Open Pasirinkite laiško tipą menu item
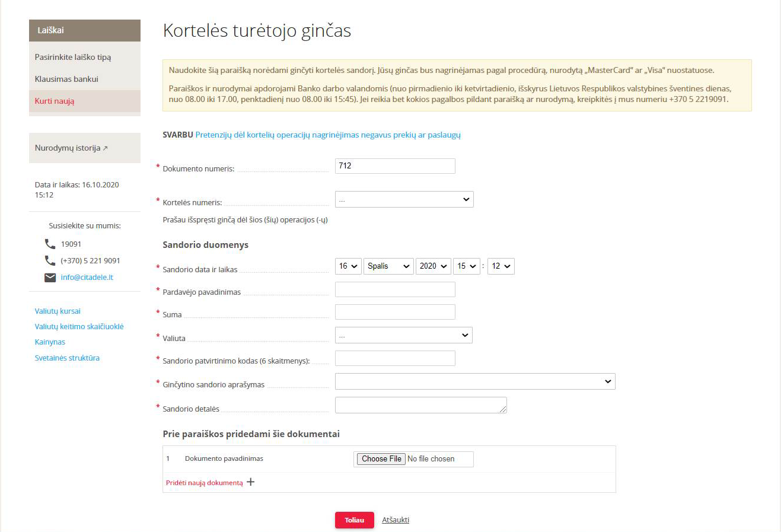Image resolution: width=781 pixels, height=532 pixels. (73, 58)
